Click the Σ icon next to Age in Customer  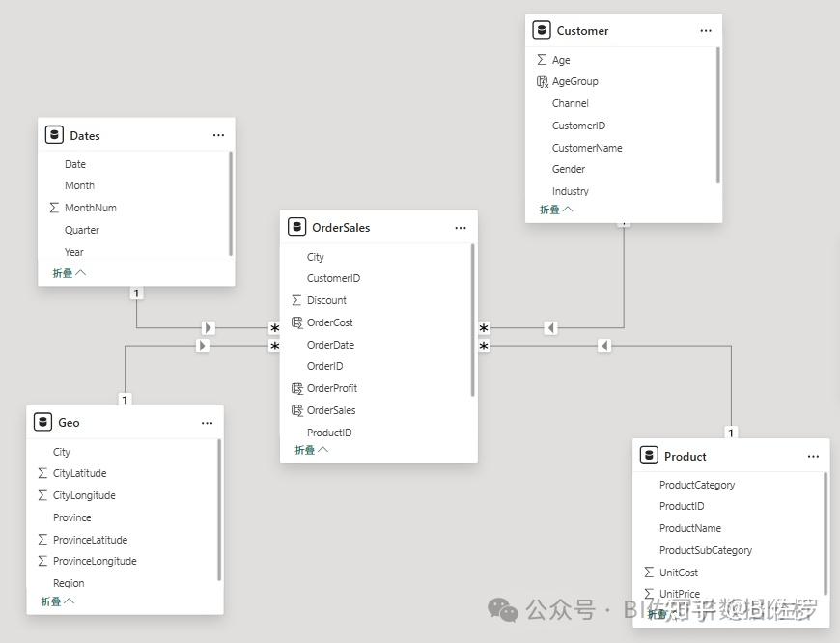542,59
